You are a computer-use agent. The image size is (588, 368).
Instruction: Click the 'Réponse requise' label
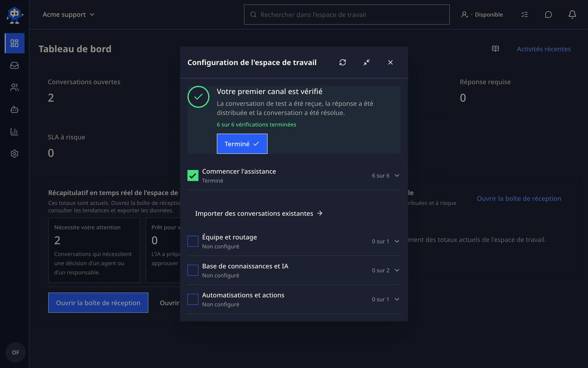tap(485, 82)
